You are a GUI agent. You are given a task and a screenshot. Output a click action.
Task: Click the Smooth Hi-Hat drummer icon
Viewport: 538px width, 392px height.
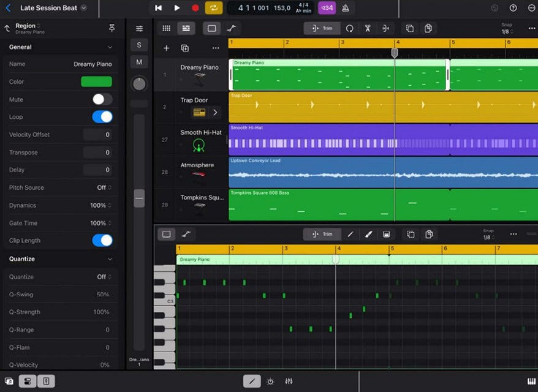tap(199, 145)
